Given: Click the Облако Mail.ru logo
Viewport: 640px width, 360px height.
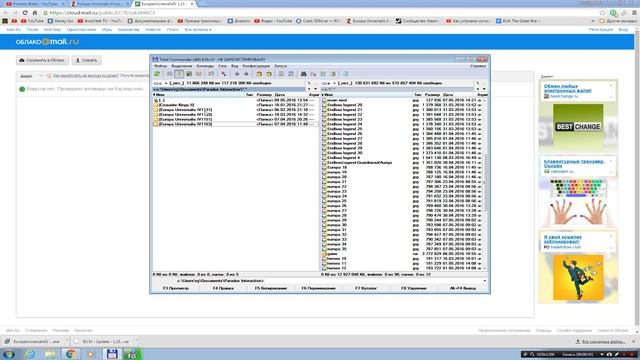Looking at the screenshot, I should click(x=47, y=42).
